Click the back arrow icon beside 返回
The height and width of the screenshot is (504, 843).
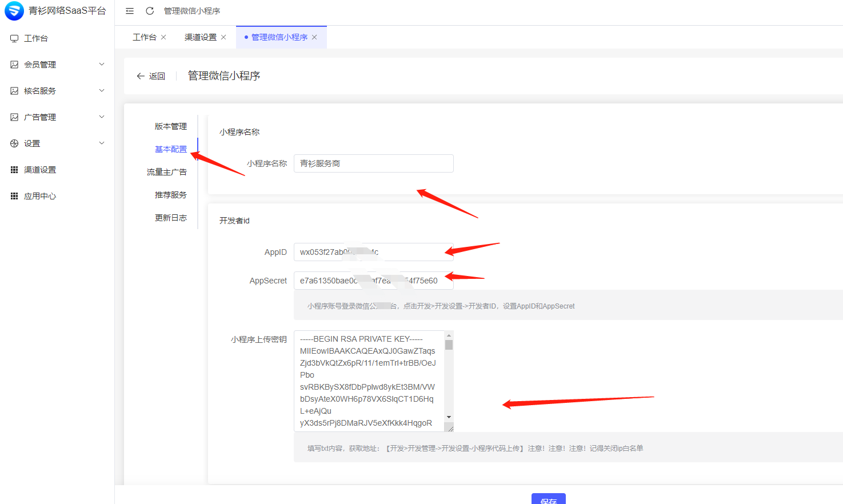(x=141, y=76)
